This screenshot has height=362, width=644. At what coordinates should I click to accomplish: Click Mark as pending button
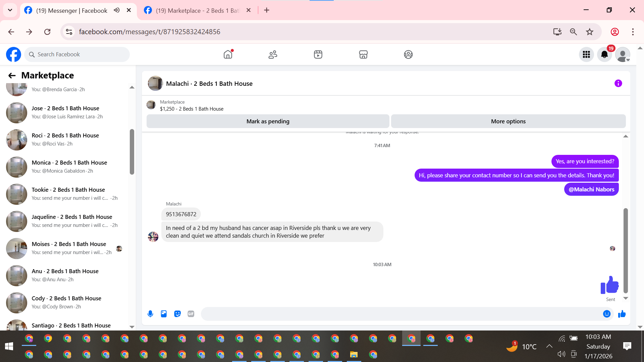(x=268, y=121)
